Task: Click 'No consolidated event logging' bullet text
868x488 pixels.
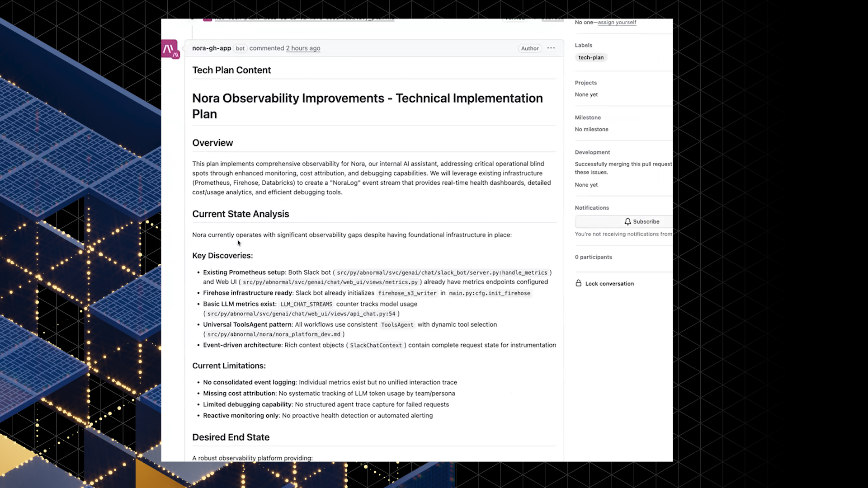Action: click(x=249, y=382)
